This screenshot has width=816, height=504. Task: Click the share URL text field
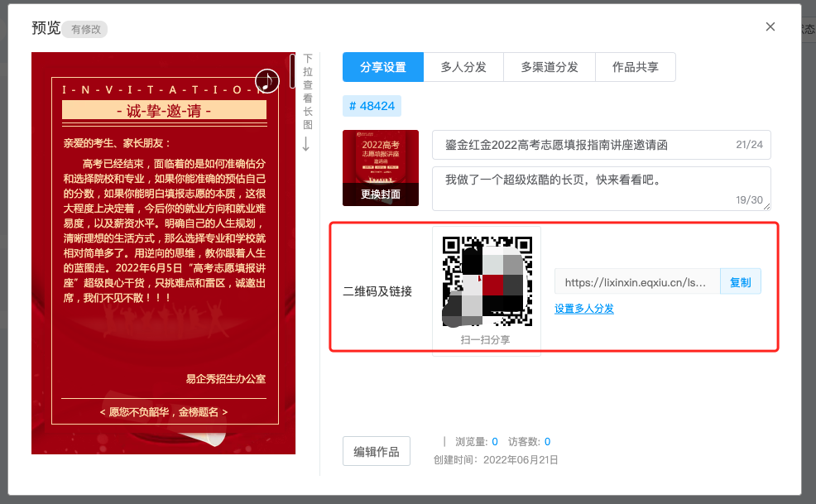636,282
